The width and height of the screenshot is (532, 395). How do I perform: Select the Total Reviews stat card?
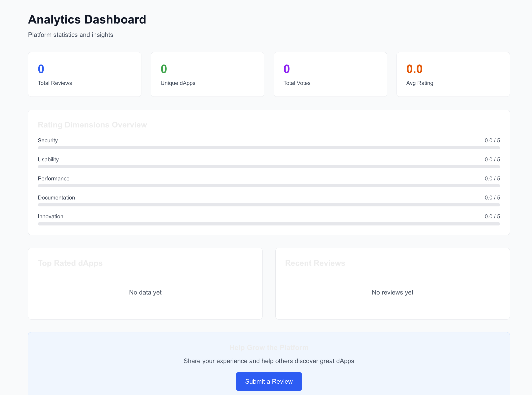[x=84, y=74]
